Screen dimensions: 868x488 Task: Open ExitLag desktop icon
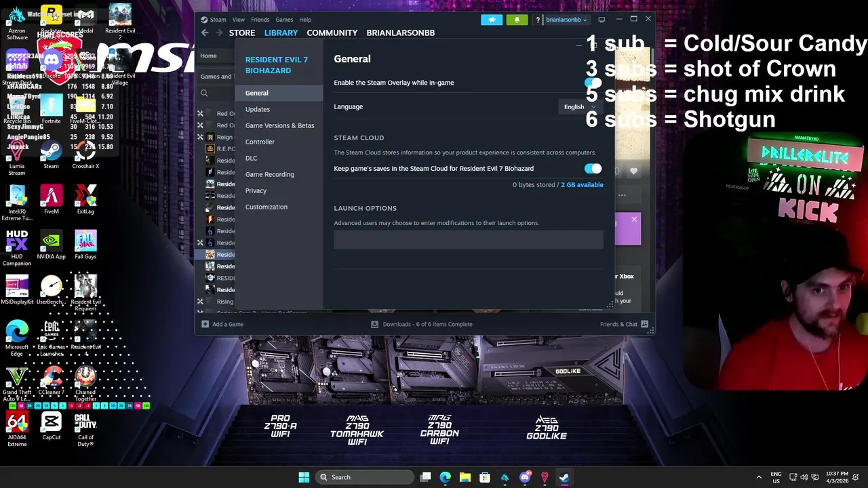click(x=85, y=200)
